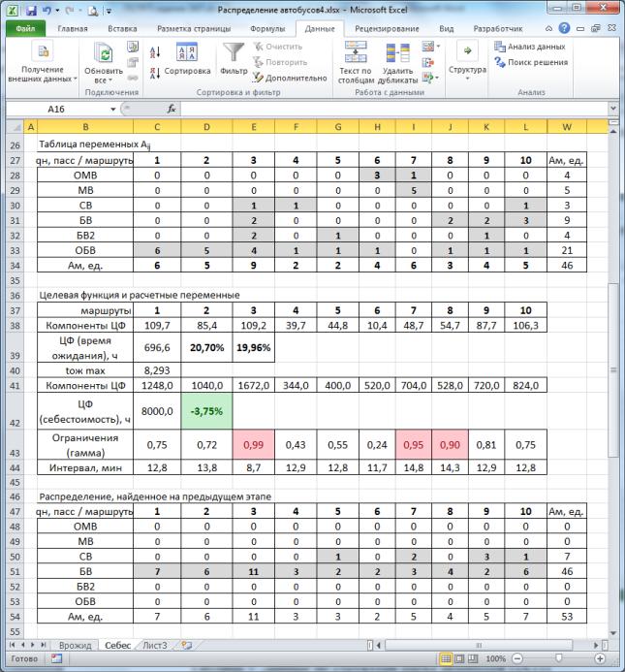Minimize the ribbon with the caret icon
Image resolution: width=625 pixels, height=672 pixels.
point(548,29)
